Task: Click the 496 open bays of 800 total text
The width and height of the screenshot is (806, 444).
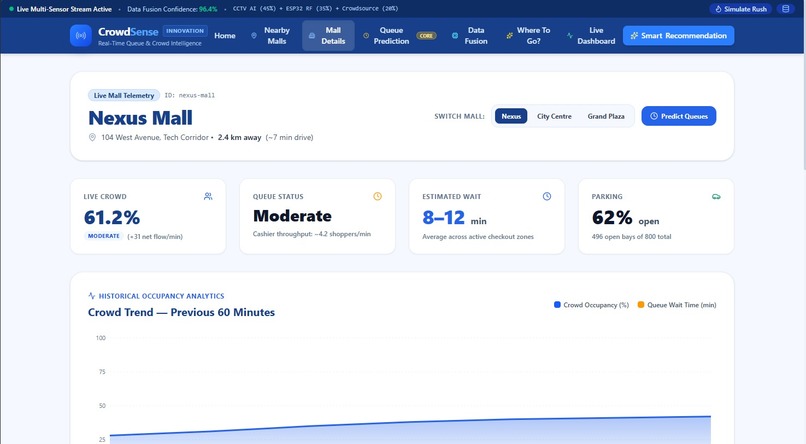Action: point(631,236)
